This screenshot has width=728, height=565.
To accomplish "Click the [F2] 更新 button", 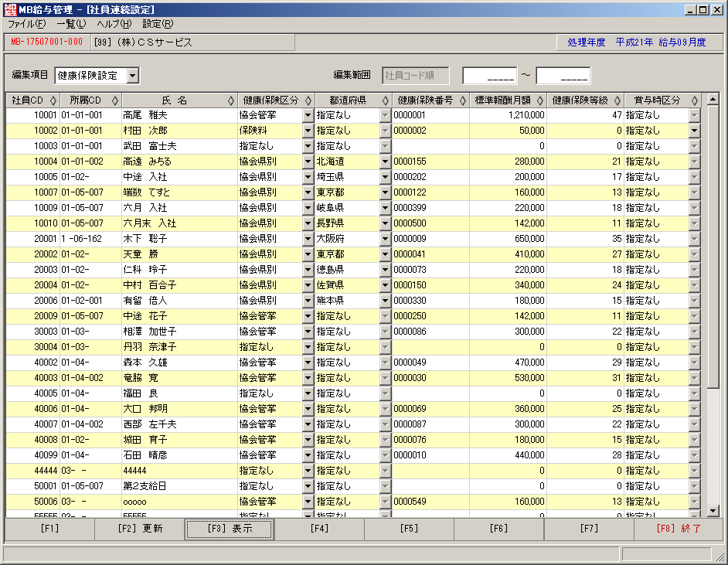I will (140, 529).
